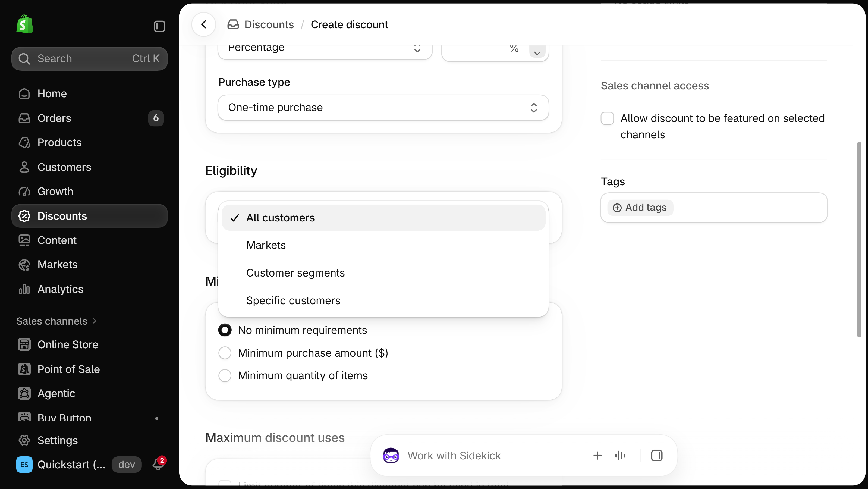Click the Growth gauge icon
This screenshot has height=489, width=868.
24,192
